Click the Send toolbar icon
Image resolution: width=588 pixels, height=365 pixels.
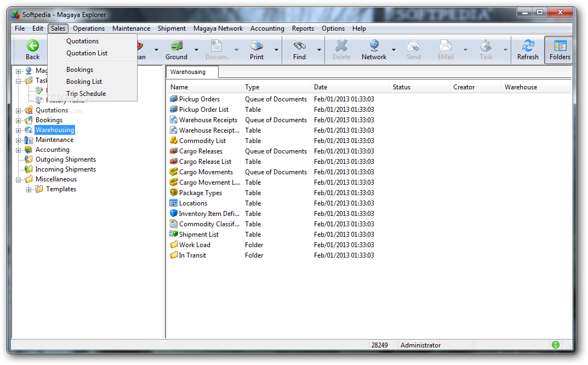(x=413, y=46)
